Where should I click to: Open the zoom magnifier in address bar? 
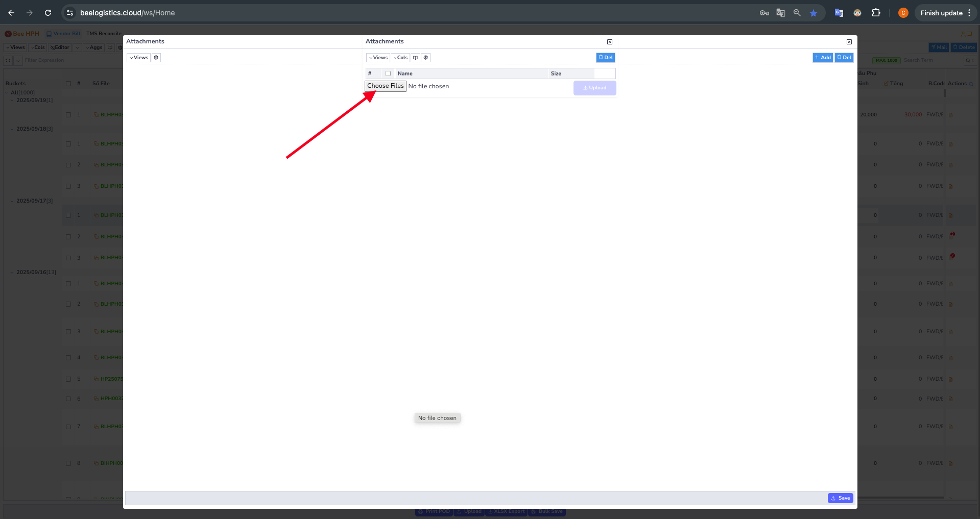(x=797, y=13)
